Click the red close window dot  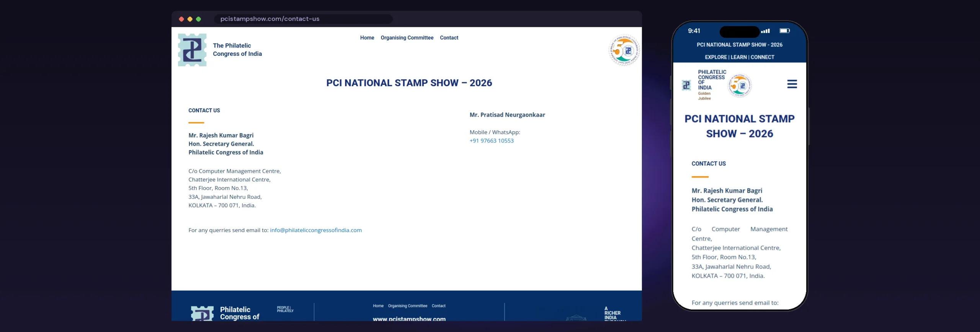181,19
